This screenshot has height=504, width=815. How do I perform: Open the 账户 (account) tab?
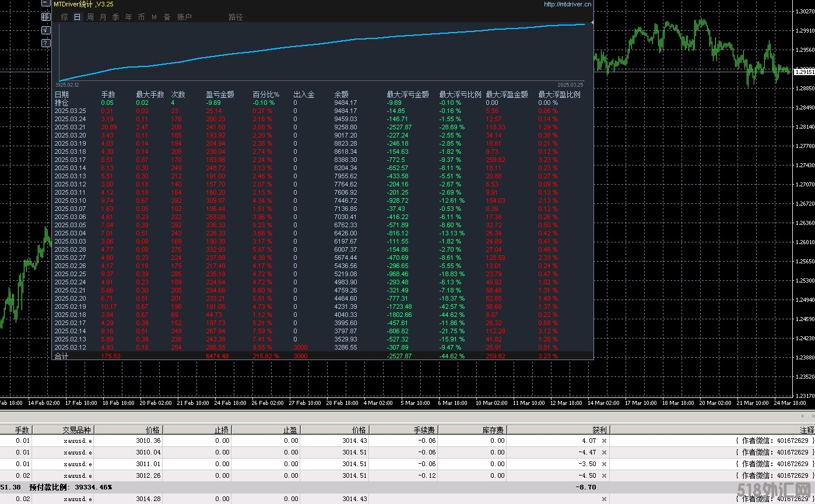pyautogui.click(x=184, y=17)
